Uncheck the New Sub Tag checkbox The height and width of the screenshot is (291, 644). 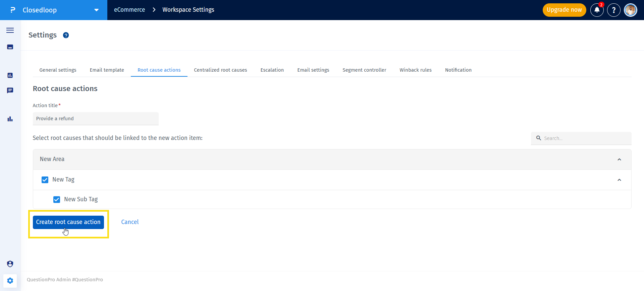57,200
